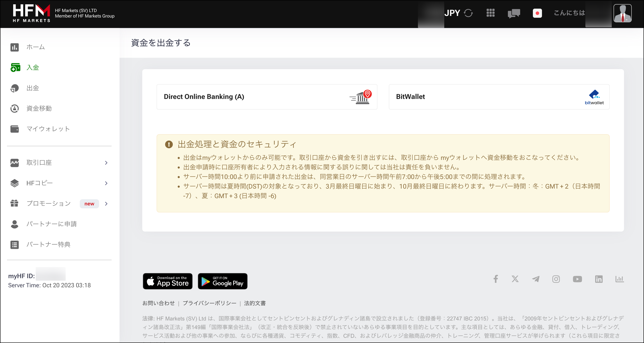
Task: Open live chat support from the header
Action: tap(514, 13)
